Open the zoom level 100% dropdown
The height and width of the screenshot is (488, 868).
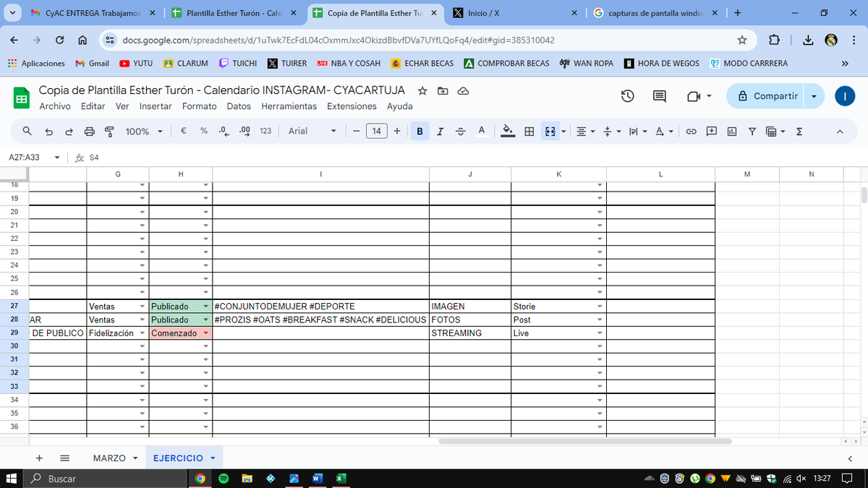click(143, 132)
